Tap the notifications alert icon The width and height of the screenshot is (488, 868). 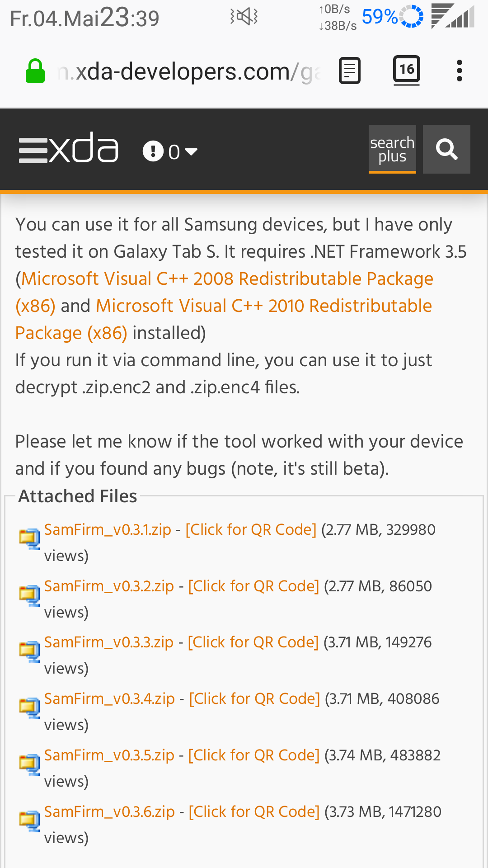coord(153,151)
